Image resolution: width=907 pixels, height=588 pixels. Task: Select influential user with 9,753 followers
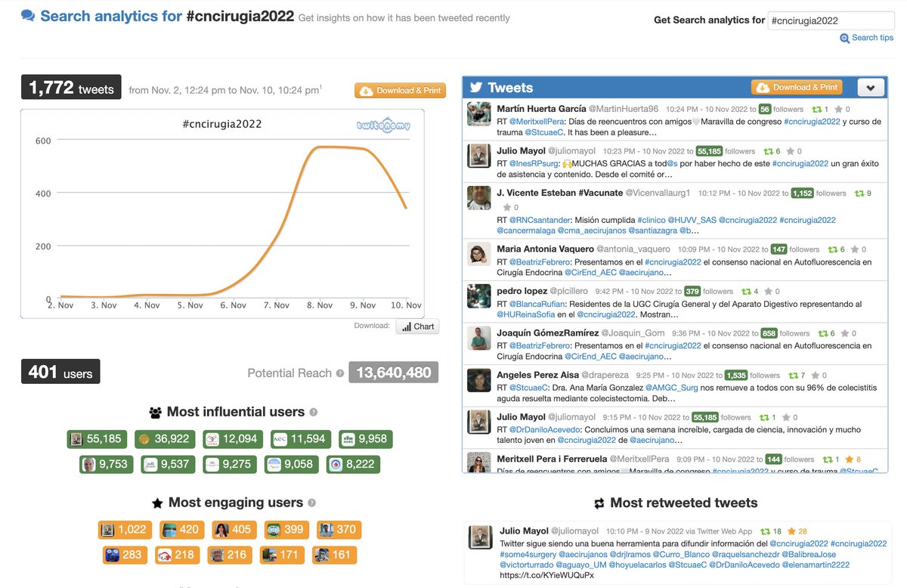click(x=107, y=464)
